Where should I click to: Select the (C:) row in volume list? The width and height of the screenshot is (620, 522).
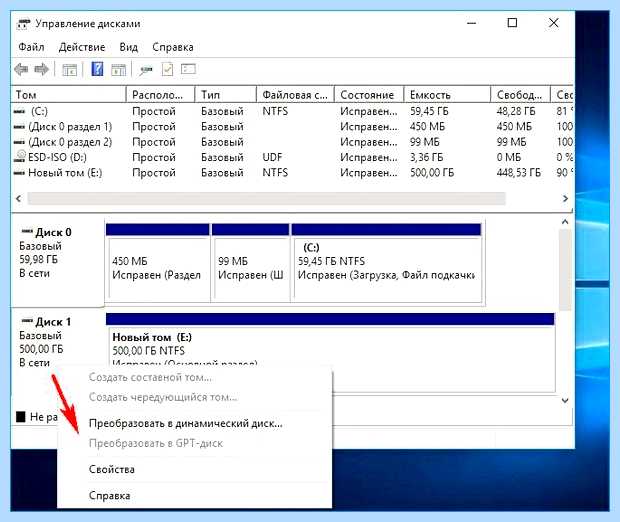[293, 112]
